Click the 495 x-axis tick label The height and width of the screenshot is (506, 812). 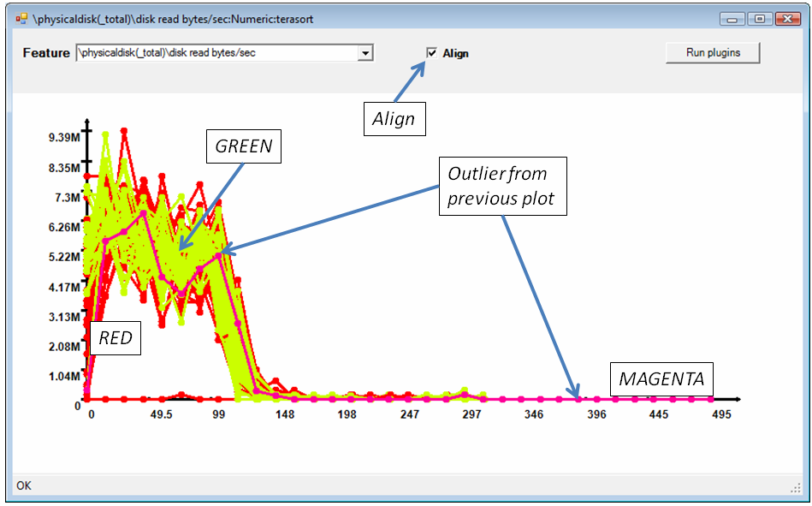[x=720, y=414]
